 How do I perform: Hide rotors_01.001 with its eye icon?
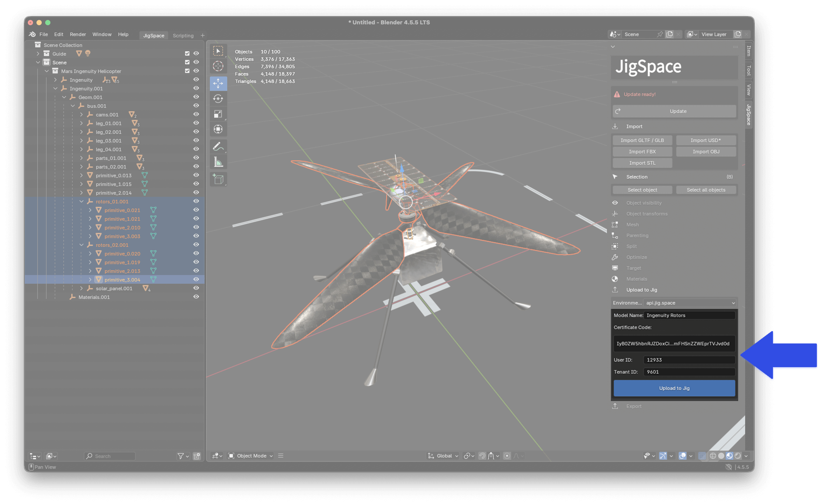click(x=196, y=201)
